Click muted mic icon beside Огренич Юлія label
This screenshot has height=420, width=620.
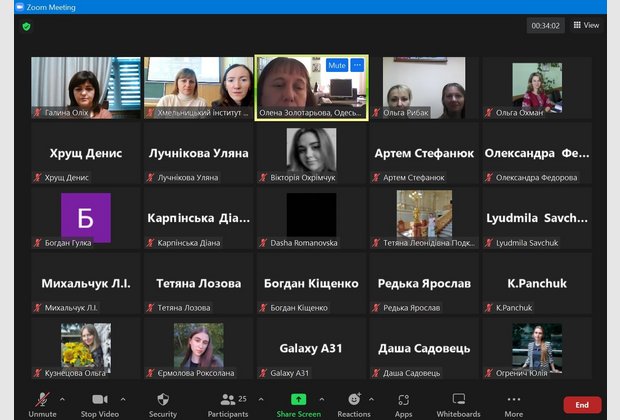point(489,373)
